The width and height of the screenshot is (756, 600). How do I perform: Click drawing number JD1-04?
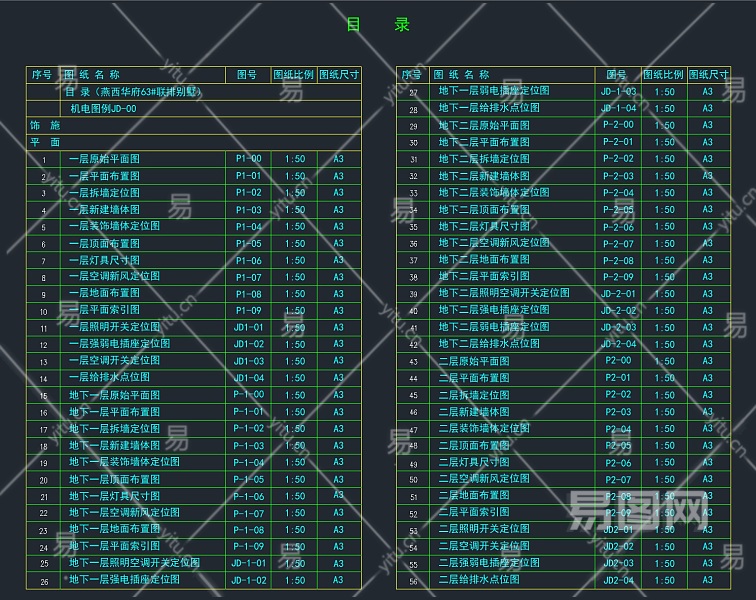[248, 378]
